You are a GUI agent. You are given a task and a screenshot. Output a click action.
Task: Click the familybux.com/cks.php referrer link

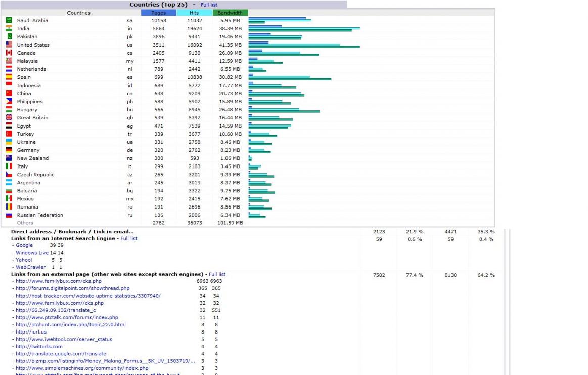pyautogui.click(x=58, y=281)
